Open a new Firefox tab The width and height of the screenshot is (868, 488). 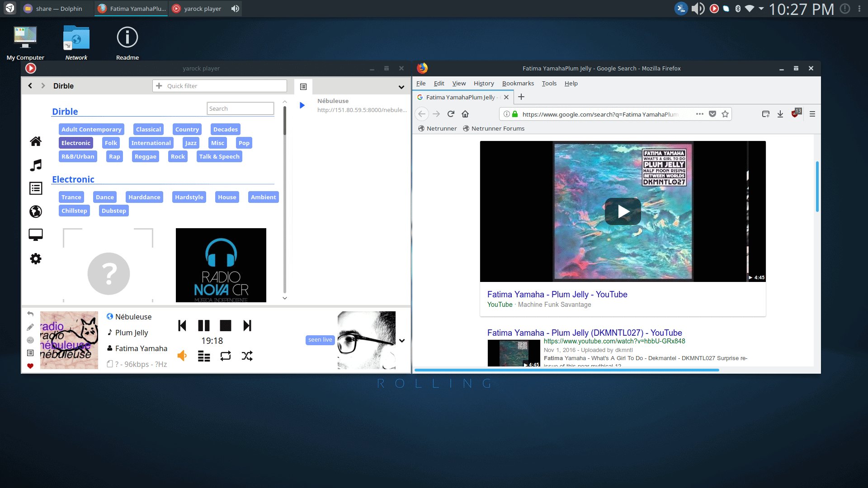click(x=521, y=97)
